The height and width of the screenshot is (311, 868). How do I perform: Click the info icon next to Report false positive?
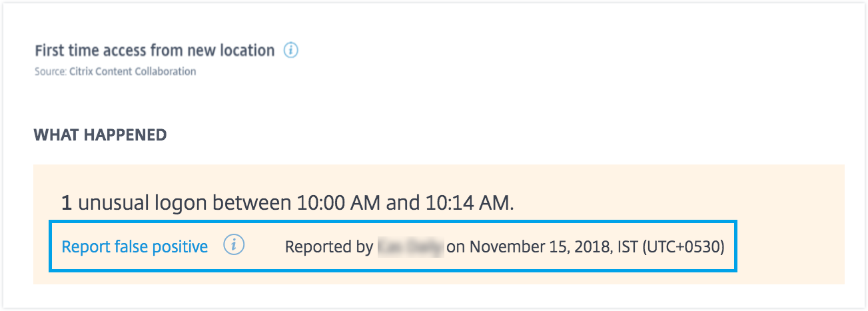234,246
